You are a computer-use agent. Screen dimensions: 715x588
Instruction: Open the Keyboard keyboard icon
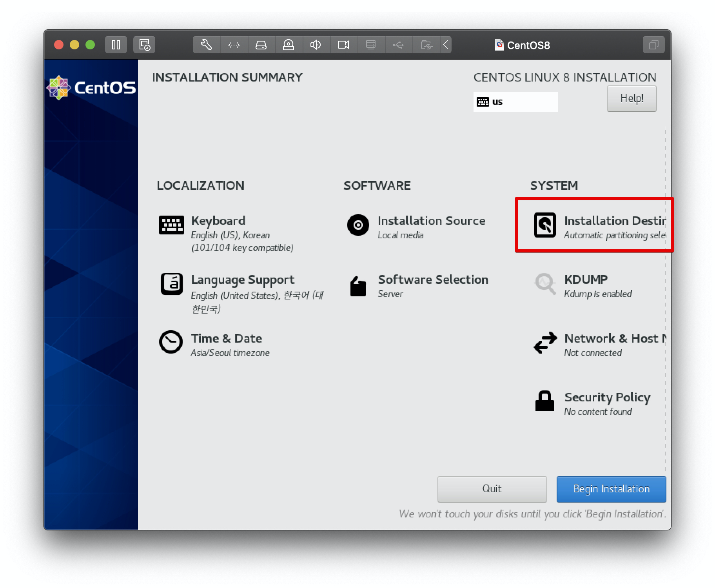pyautogui.click(x=171, y=225)
